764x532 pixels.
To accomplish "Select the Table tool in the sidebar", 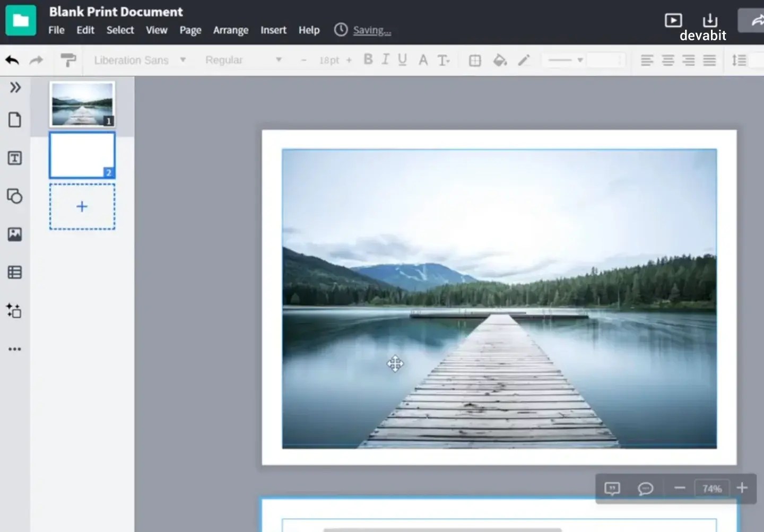I will (x=14, y=273).
